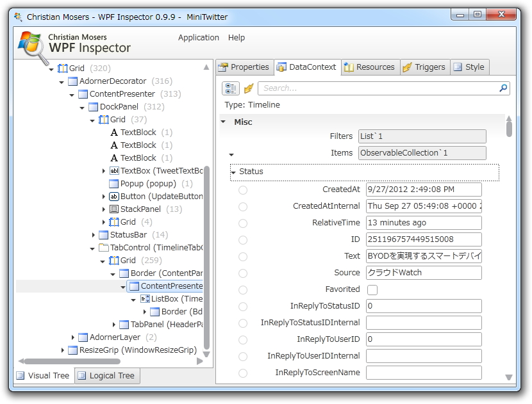Select radio button next to CreatedAt
This screenshot has width=532, height=404.
243,190
